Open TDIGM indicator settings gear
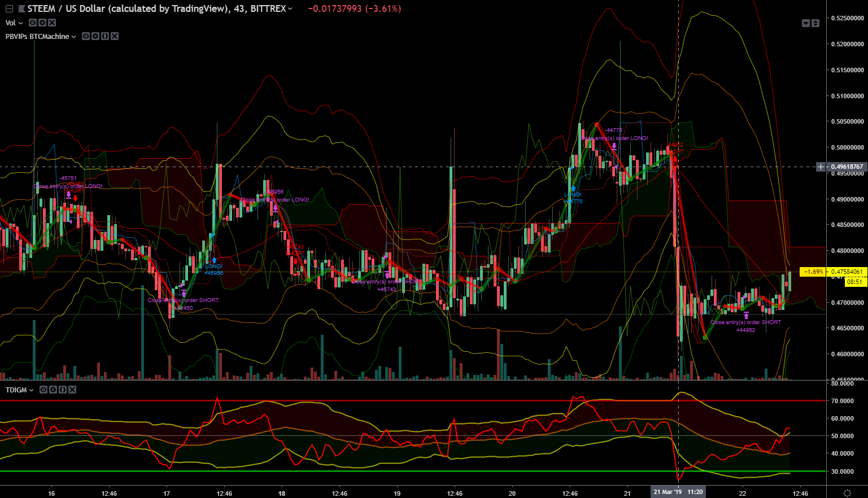The height and width of the screenshot is (498, 868). 53,390
